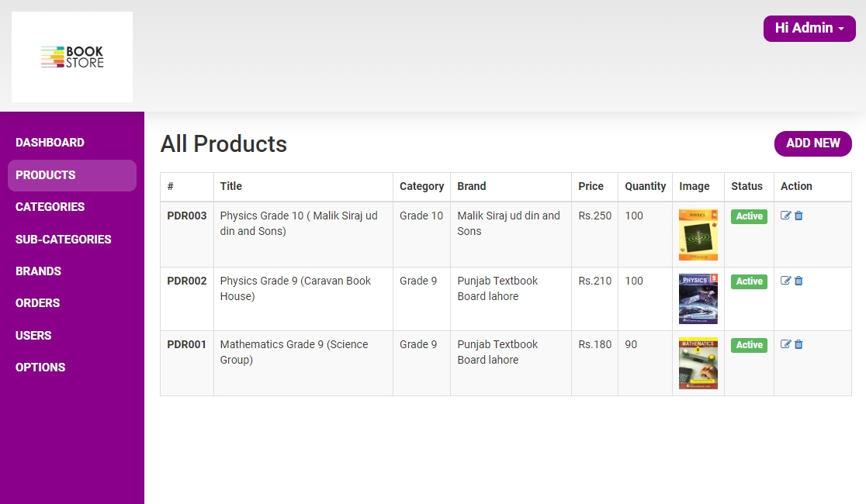Click Active status badge for PDR003
866x504 pixels.
(749, 217)
